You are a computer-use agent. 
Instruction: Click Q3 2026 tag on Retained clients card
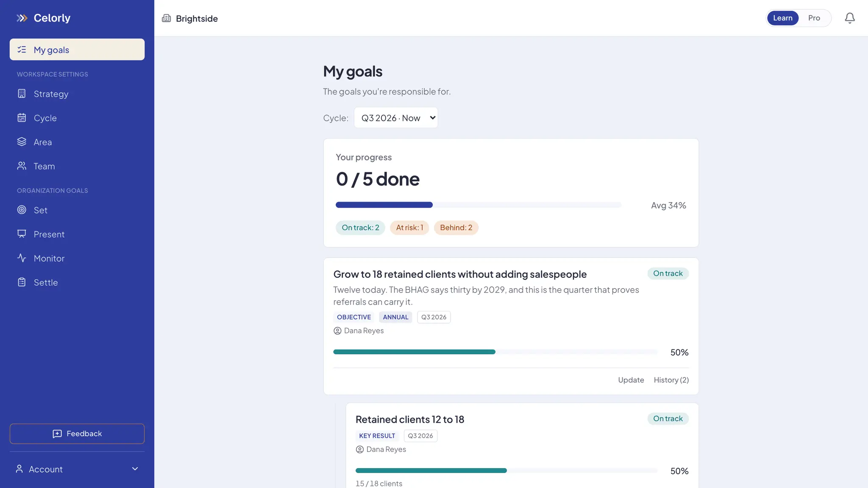(x=420, y=435)
